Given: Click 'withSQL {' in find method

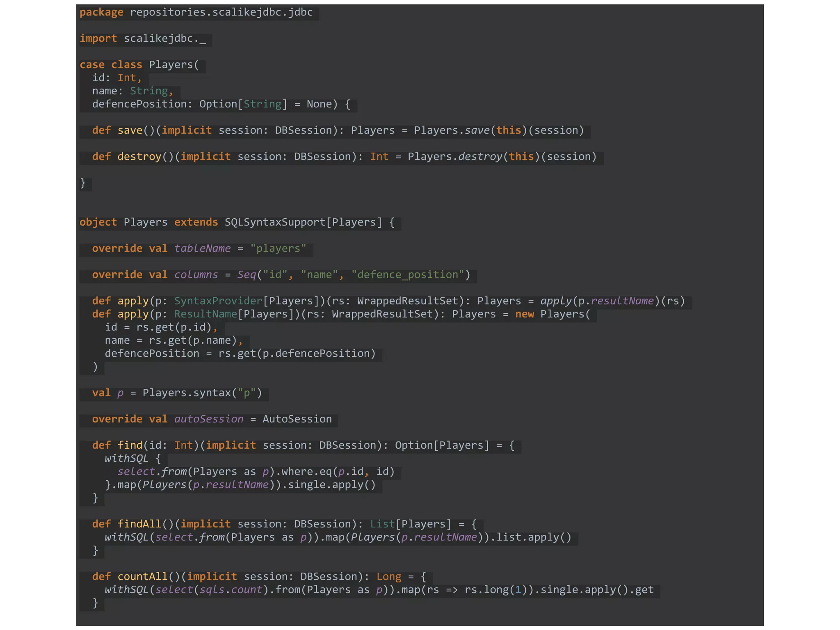Looking at the screenshot, I should [133, 459].
